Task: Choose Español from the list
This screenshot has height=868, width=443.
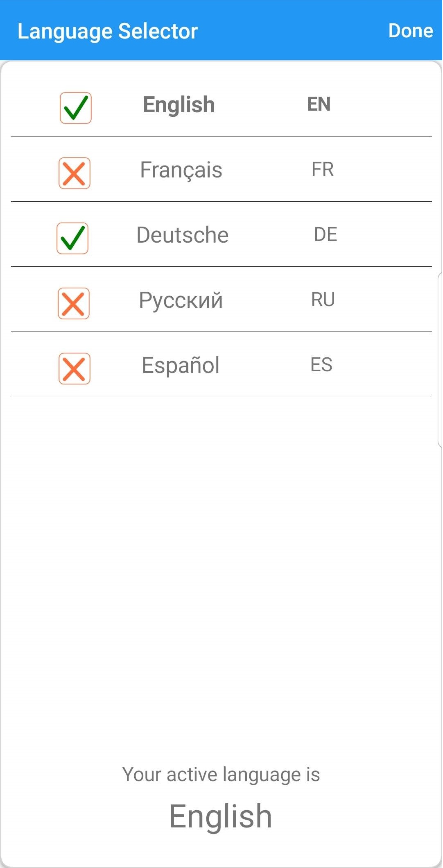Action: 181,365
